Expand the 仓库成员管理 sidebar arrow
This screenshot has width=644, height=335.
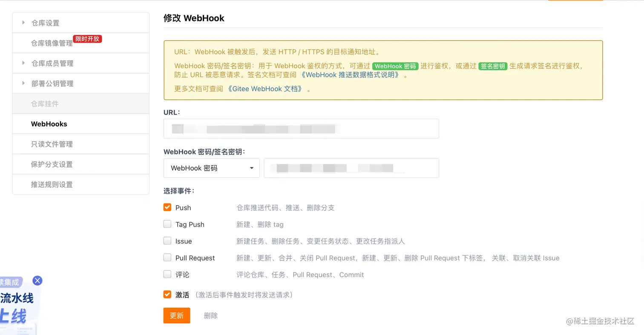point(23,63)
